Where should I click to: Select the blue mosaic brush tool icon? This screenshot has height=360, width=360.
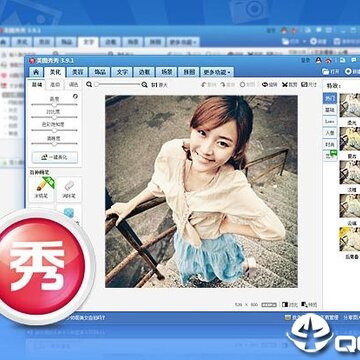click(x=69, y=212)
